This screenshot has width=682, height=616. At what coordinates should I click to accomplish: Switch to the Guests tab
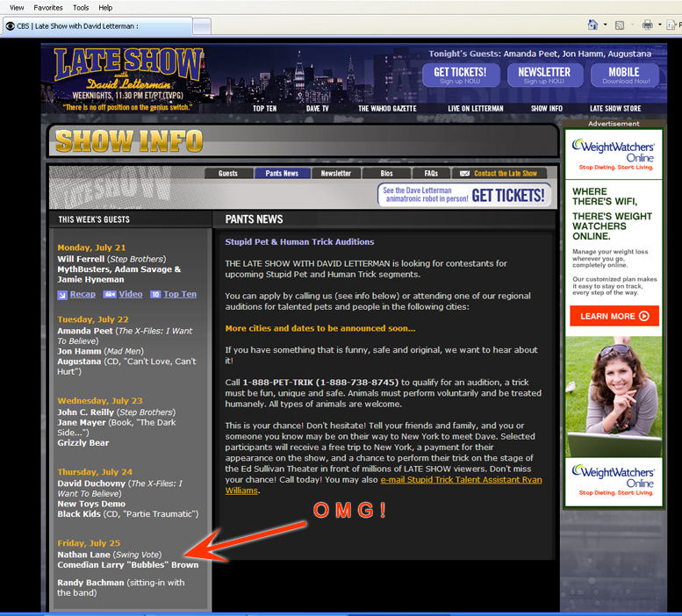(228, 174)
